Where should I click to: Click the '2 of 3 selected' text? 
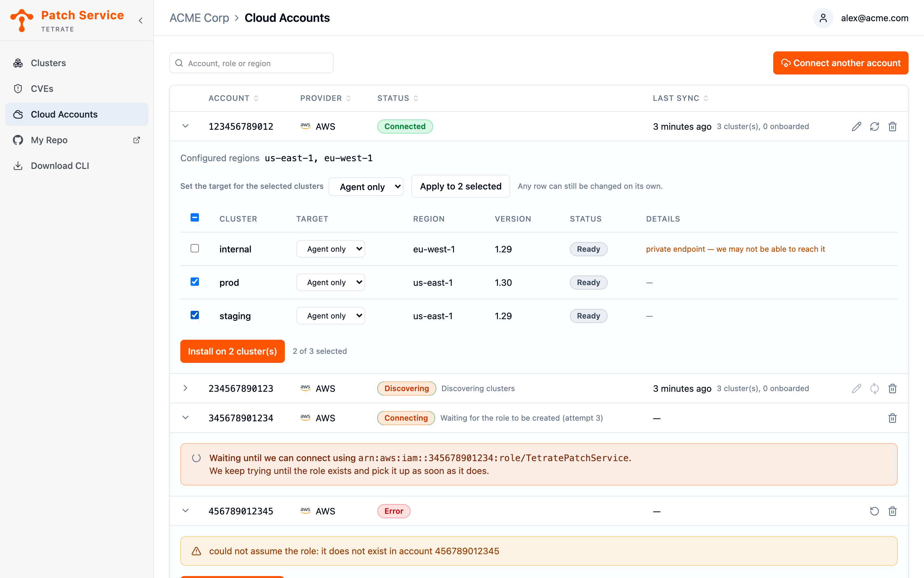pyautogui.click(x=320, y=351)
